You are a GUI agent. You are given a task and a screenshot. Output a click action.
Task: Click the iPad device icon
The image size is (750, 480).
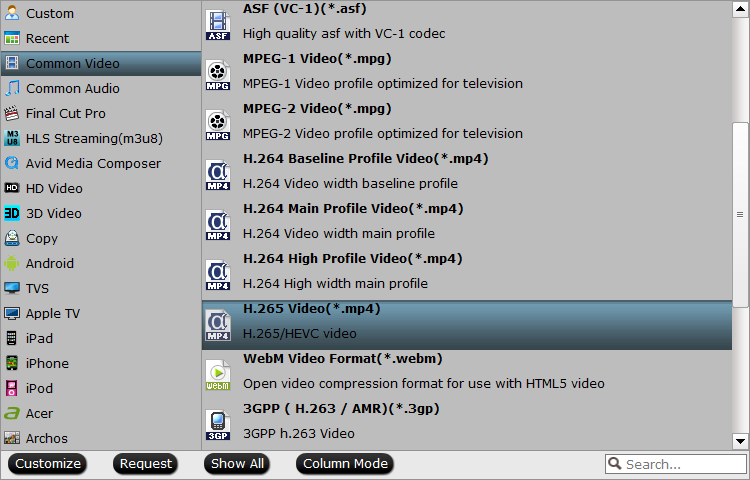(x=12, y=338)
